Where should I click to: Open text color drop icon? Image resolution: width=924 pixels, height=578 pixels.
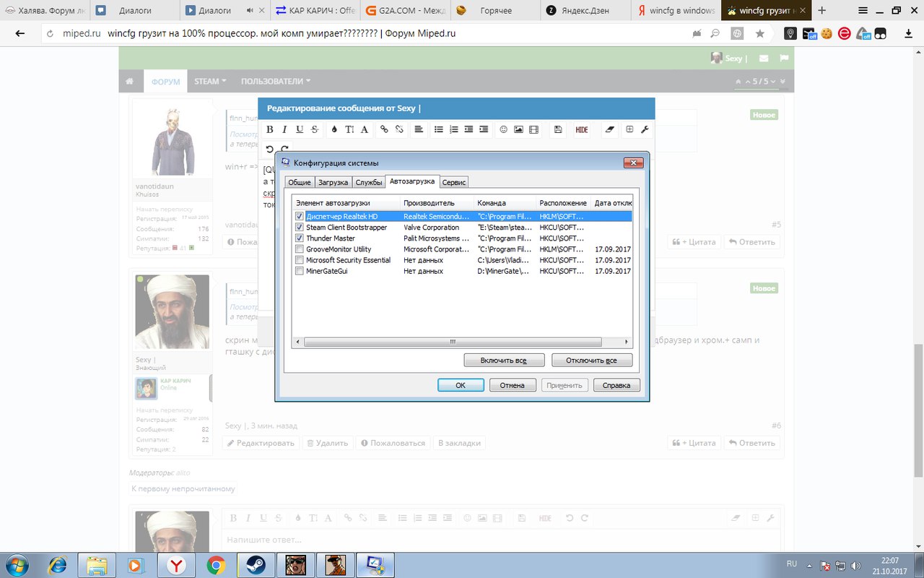click(334, 129)
